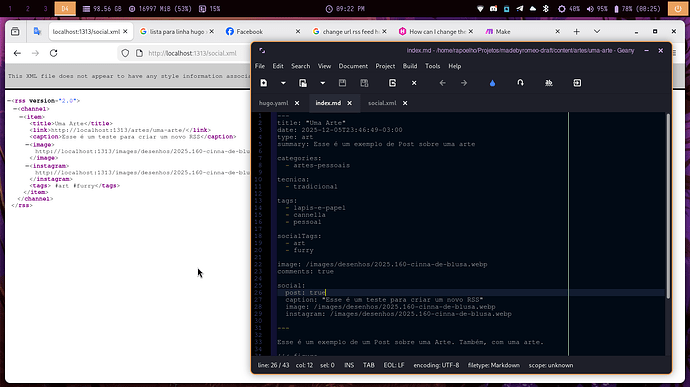Click Geany window menu icon in title bar
This screenshot has height=387, width=690.
pos(262,51)
